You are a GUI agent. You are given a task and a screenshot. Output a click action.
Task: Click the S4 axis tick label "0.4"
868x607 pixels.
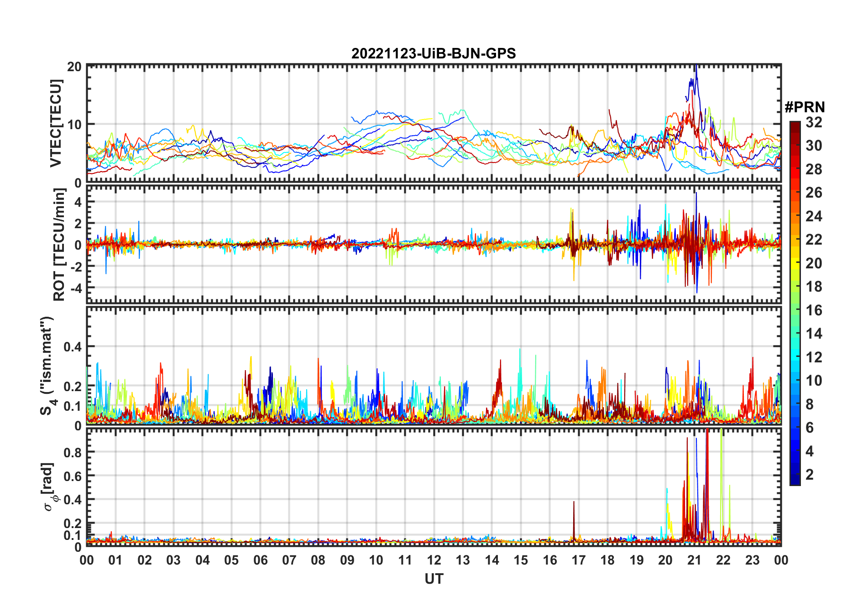point(73,347)
